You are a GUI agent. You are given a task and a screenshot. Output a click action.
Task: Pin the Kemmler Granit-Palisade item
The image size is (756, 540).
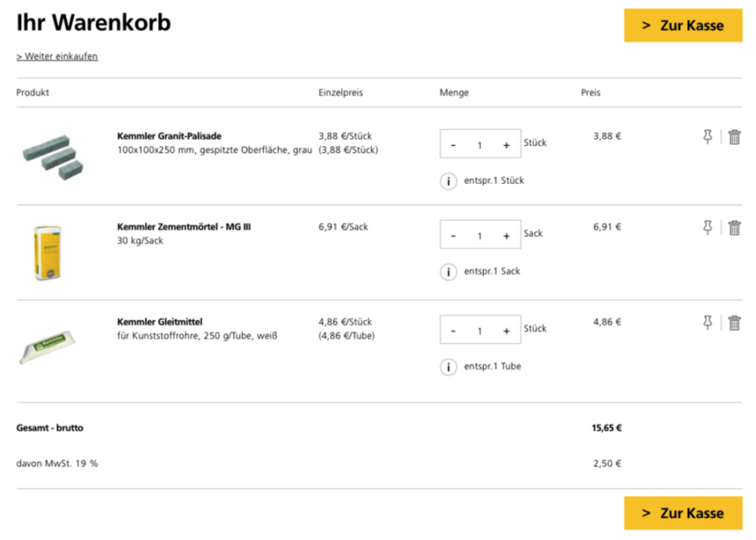pos(708,137)
